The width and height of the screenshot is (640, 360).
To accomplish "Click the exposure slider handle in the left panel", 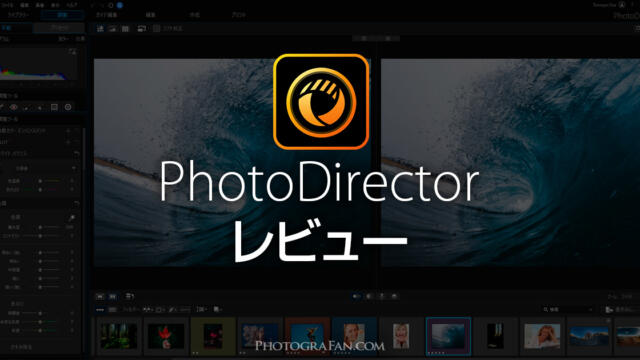I will pos(40,227).
